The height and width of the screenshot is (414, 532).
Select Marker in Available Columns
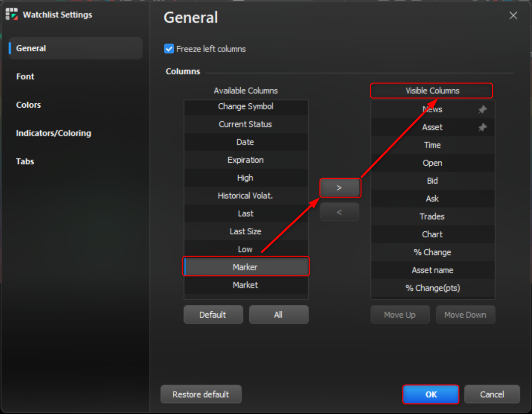pos(246,267)
